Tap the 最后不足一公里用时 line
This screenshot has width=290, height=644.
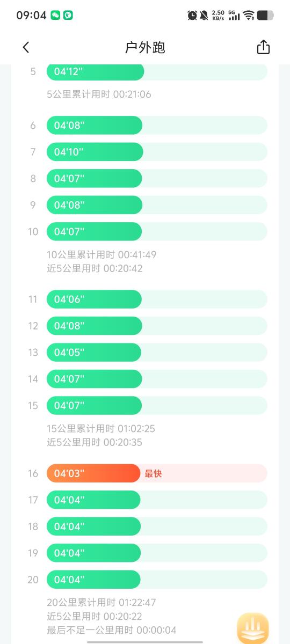[112, 630]
